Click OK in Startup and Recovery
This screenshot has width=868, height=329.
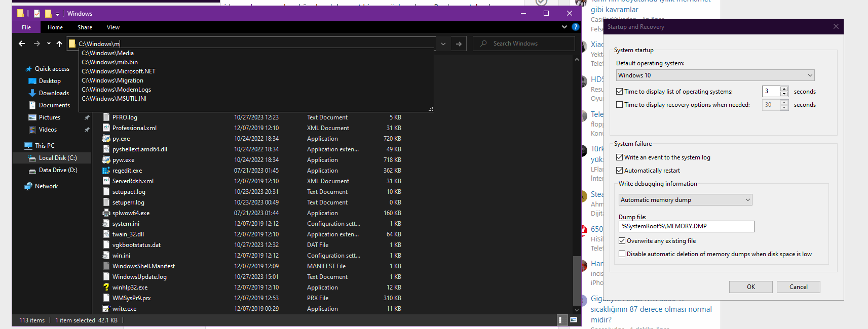[x=751, y=287]
